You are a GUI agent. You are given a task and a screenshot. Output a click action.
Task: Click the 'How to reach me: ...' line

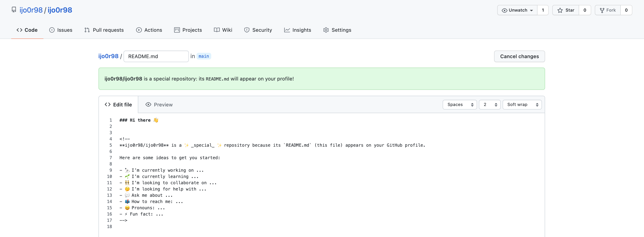coord(151,201)
